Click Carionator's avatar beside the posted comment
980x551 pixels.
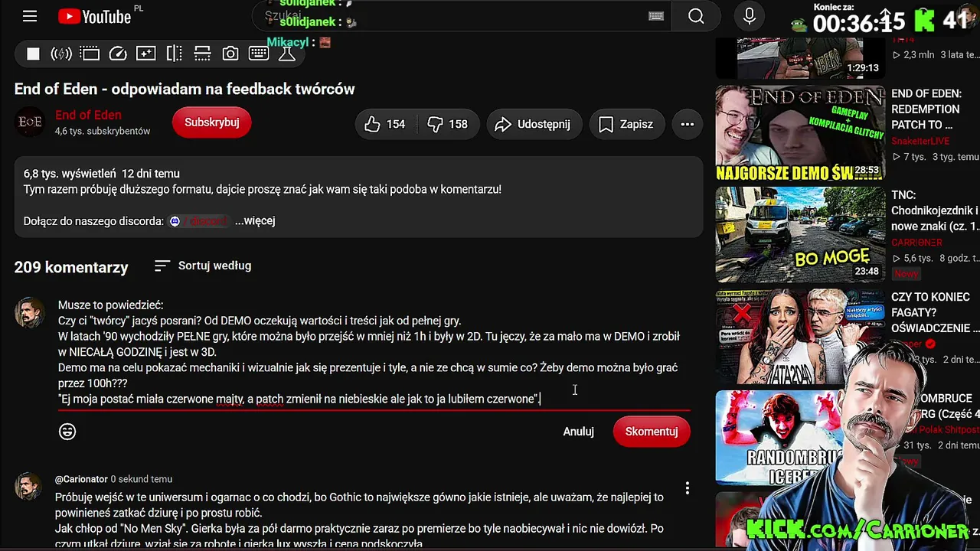coord(30,487)
